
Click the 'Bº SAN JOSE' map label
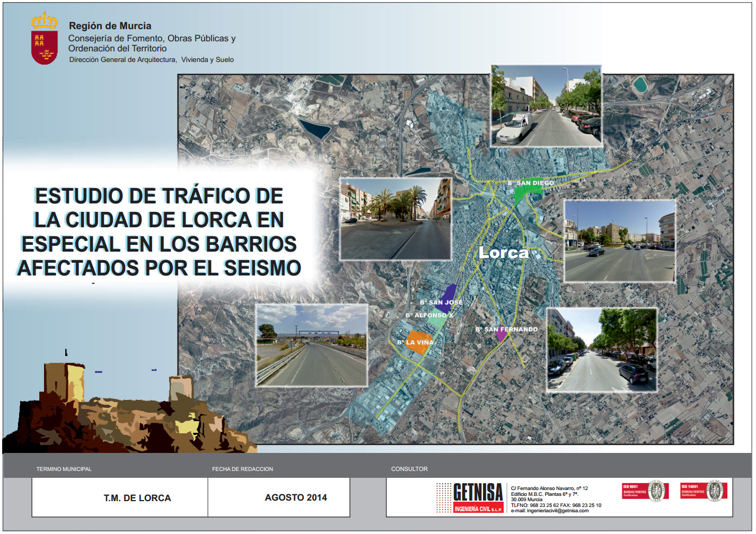pyautogui.click(x=441, y=302)
